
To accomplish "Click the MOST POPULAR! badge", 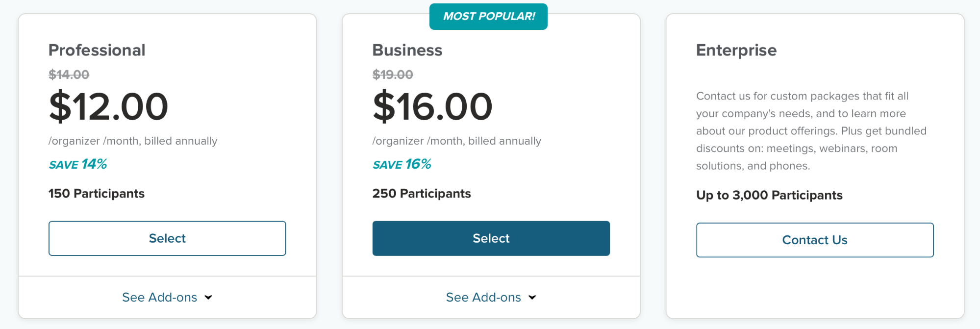I will 488,17.
